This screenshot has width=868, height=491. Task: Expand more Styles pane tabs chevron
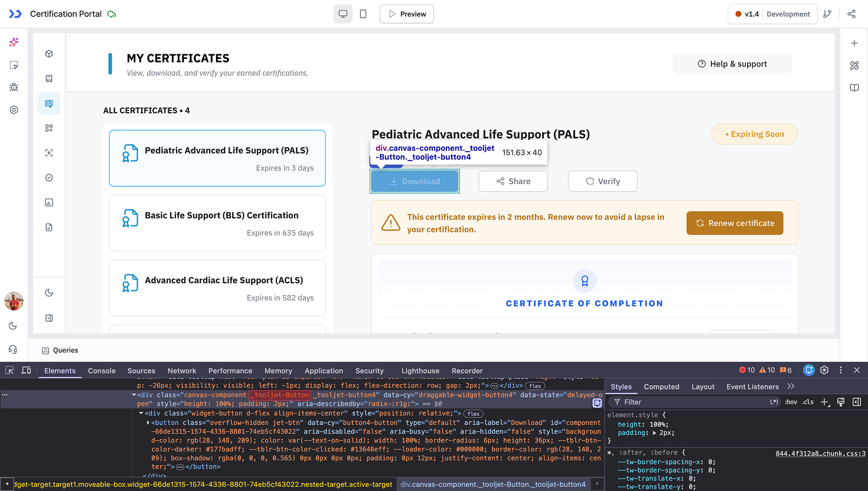[x=791, y=386]
